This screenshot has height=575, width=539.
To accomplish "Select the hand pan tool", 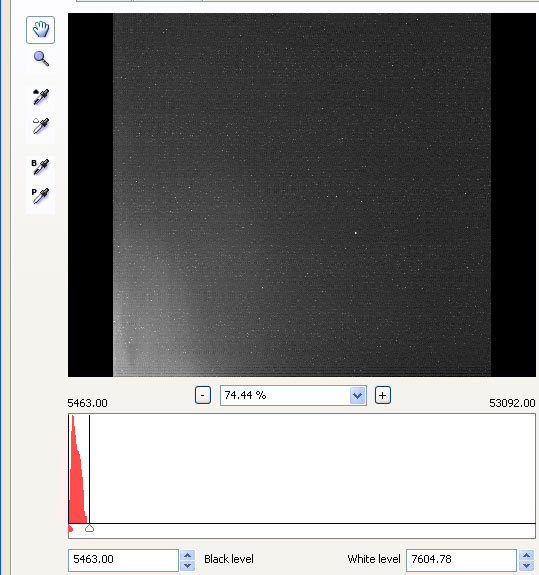I will coord(41,30).
